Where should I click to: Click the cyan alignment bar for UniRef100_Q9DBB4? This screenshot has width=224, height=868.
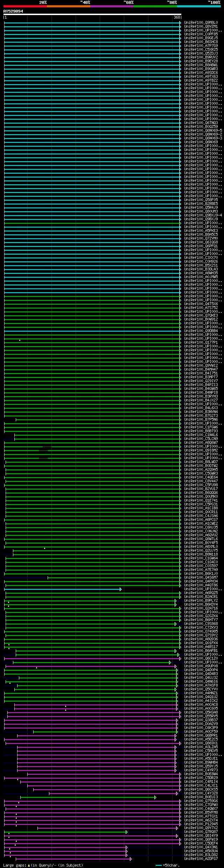[x=93, y=331]
